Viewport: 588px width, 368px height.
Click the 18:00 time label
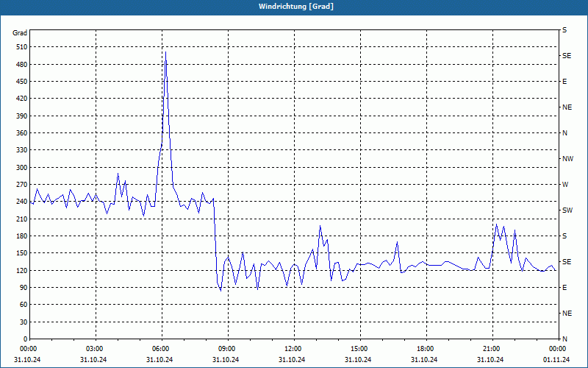pos(425,349)
